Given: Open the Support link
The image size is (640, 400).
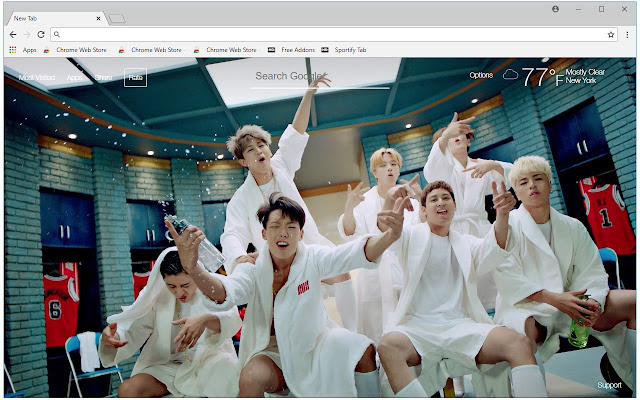Looking at the screenshot, I should [609, 385].
